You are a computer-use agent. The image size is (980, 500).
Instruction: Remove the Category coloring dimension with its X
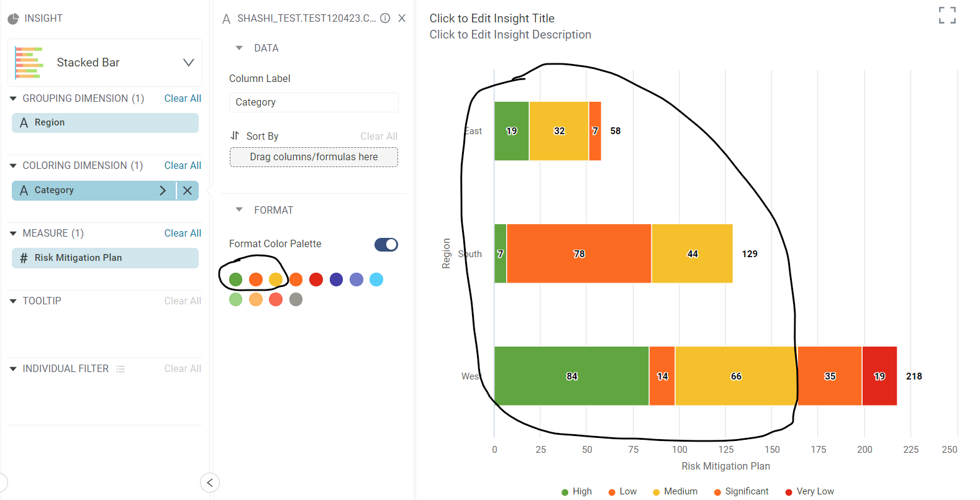[188, 190]
